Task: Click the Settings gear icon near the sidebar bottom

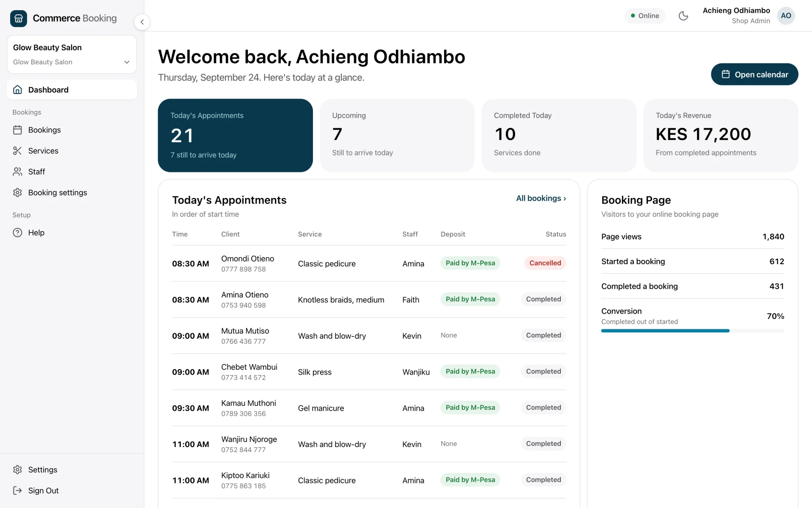Action: pos(17,469)
